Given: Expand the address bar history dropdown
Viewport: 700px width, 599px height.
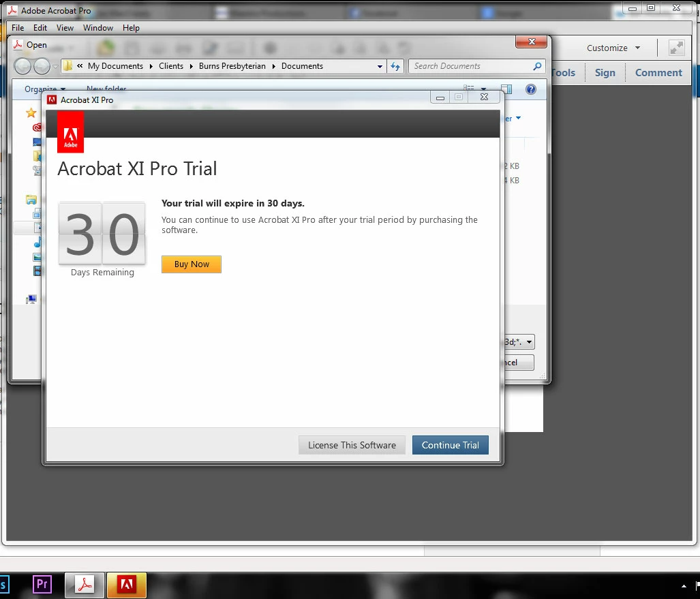Looking at the screenshot, I should click(x=380, y=67).
